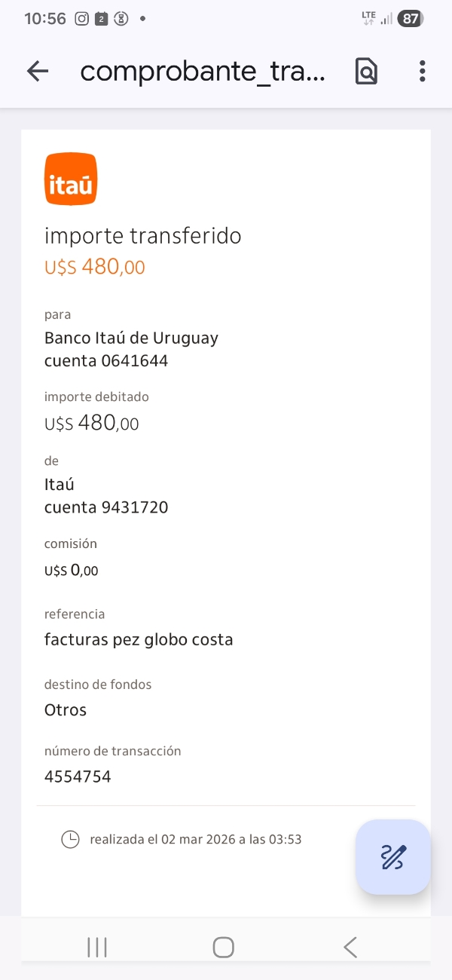Select the orange U$S 480,00 amount

(x=95, y=267)
